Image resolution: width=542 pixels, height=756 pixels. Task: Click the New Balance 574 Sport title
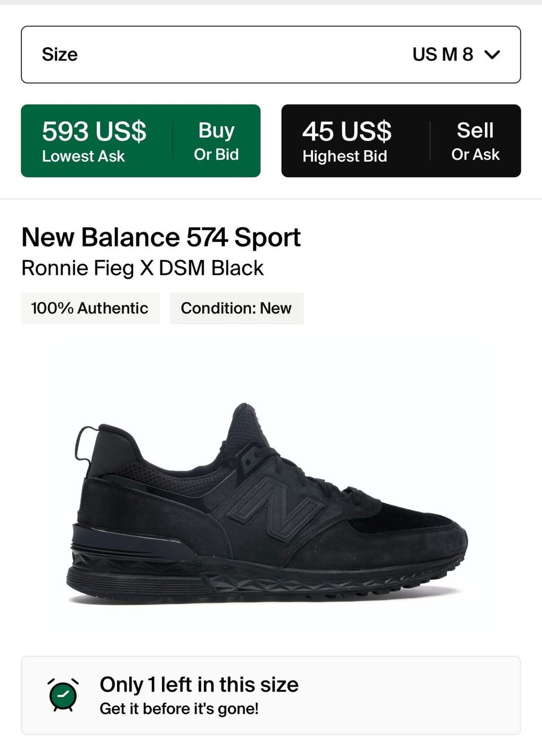coord(161,237)
